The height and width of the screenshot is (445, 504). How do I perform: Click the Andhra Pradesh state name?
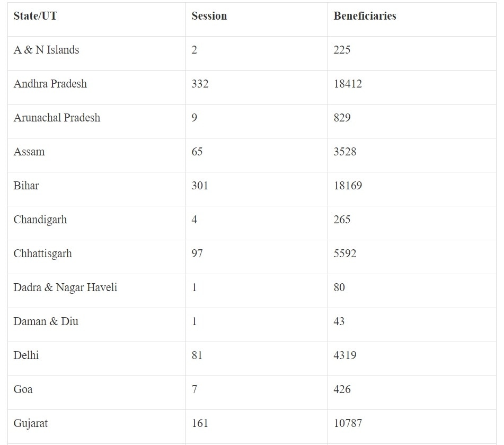coord(50,84)
